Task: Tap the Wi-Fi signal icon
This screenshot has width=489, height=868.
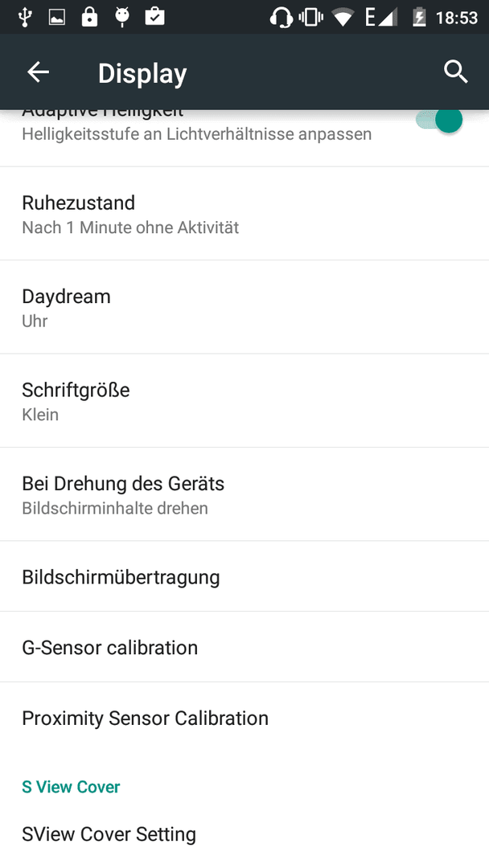Action: pos(343,18)
